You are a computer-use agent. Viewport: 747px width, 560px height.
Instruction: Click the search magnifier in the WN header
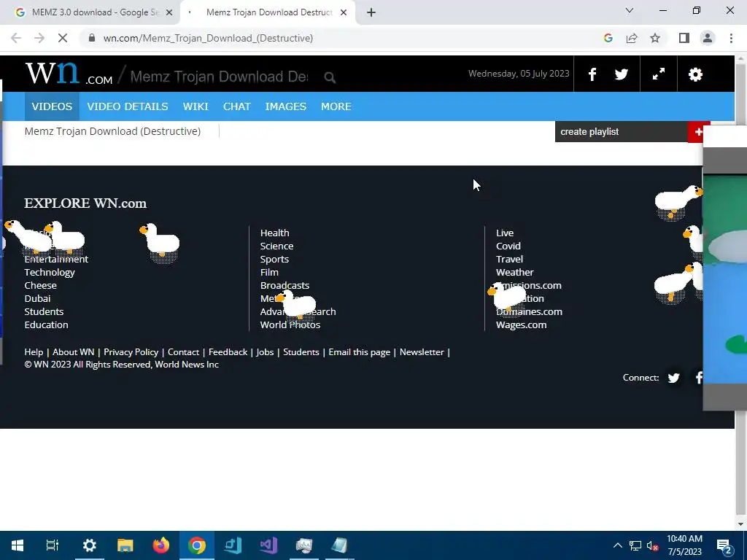330,77
